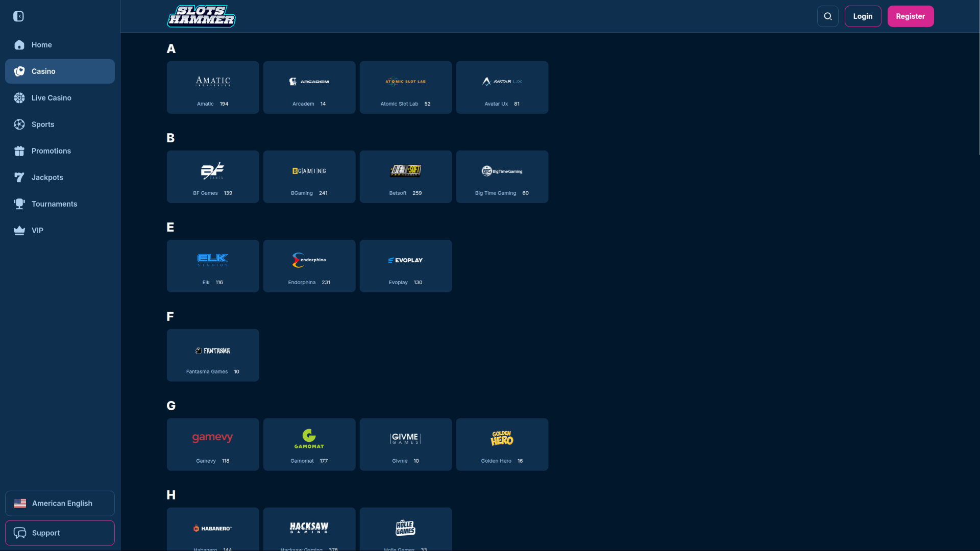Click the page vertical scrollbar

tap(978, 77)
